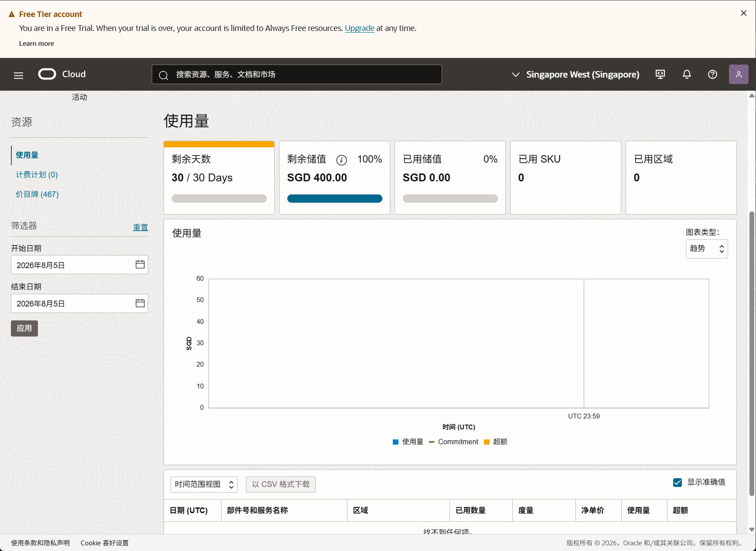This screenshot has height=551, width=756.
Task: Click the search magnifier icon
Action: (x=163, y=75)
